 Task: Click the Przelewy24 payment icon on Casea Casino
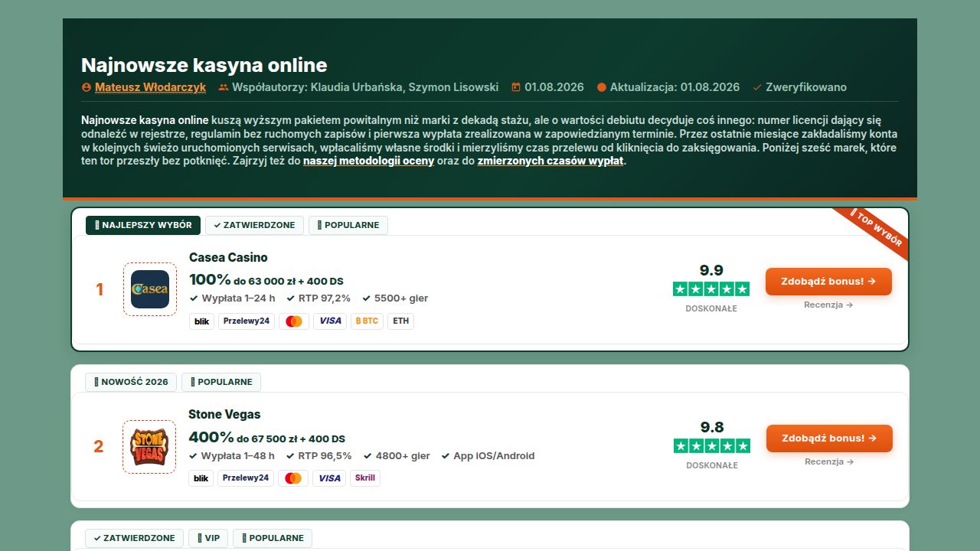tap(247, 321)
